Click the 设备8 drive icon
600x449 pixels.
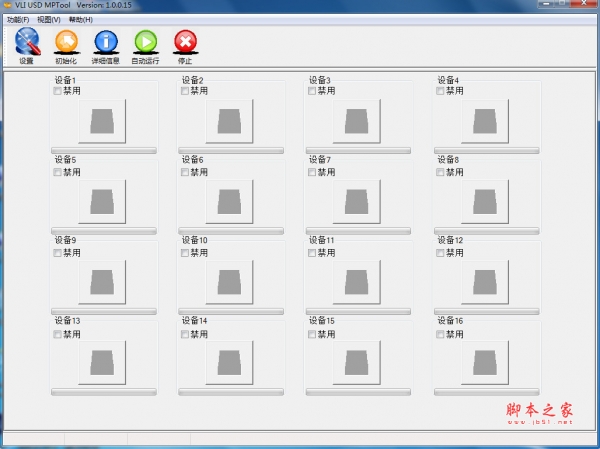(x=485, y=202)
